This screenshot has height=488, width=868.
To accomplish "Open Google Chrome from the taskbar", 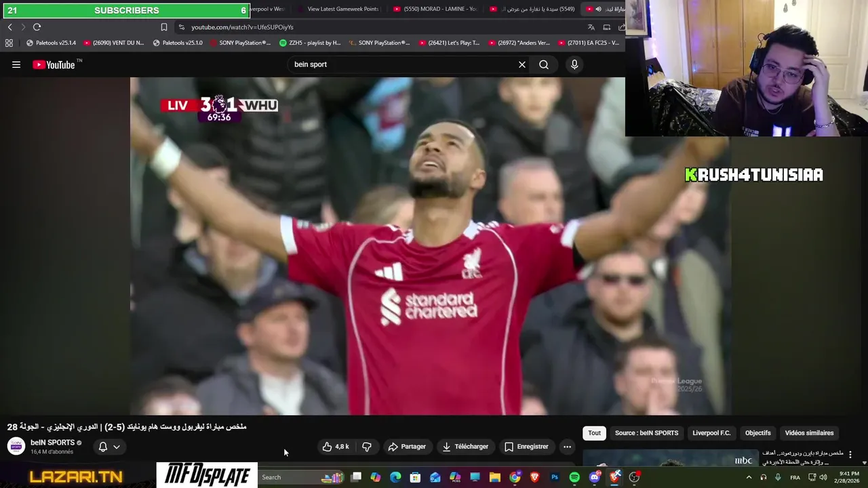I will [x=515, y=477].
